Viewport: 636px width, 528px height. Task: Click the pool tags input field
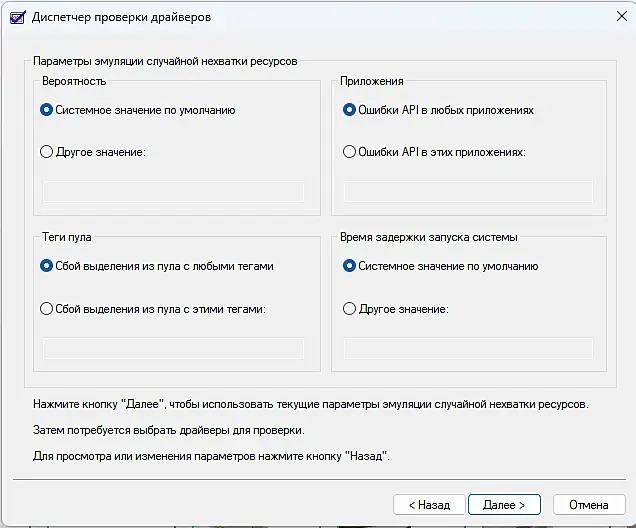173,348
